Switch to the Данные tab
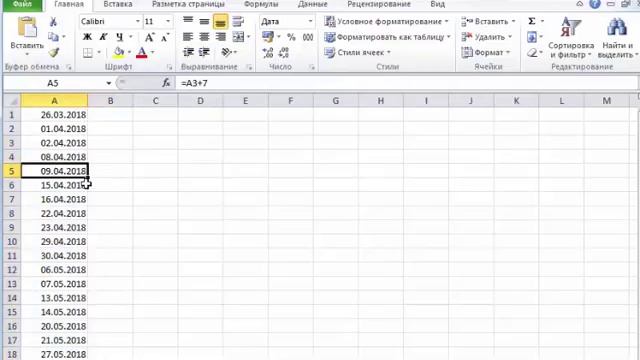 coord(313,4)
